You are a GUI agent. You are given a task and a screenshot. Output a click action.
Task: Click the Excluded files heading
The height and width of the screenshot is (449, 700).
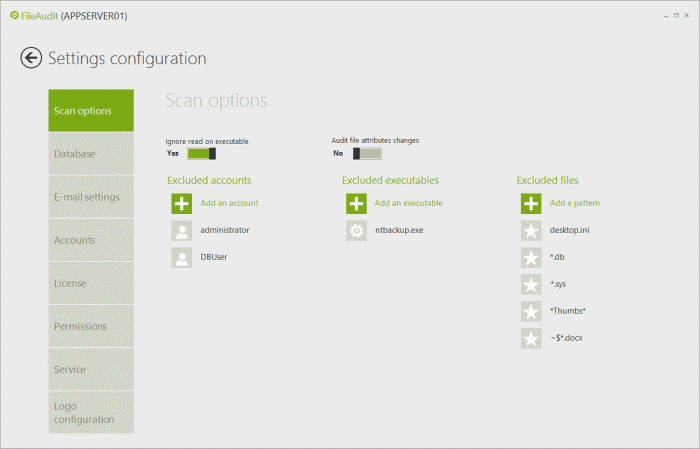pyautogui.click(x=547, y=180)
